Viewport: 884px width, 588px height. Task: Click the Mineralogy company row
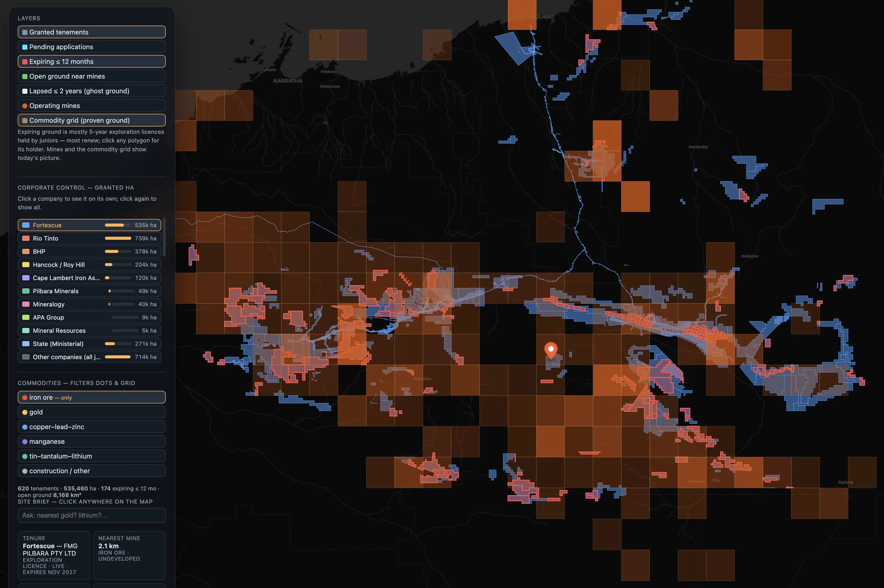click(89, 304)
